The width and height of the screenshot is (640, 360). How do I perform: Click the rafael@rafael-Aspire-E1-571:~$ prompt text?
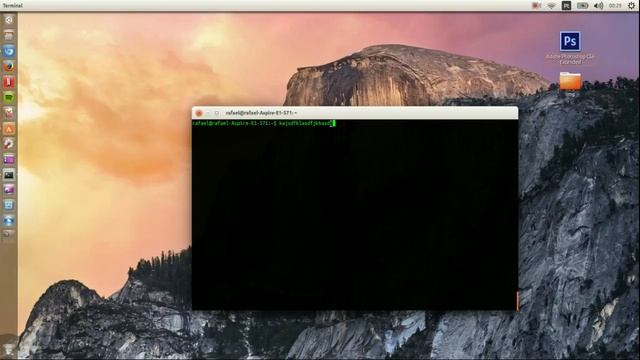point(234,123)
